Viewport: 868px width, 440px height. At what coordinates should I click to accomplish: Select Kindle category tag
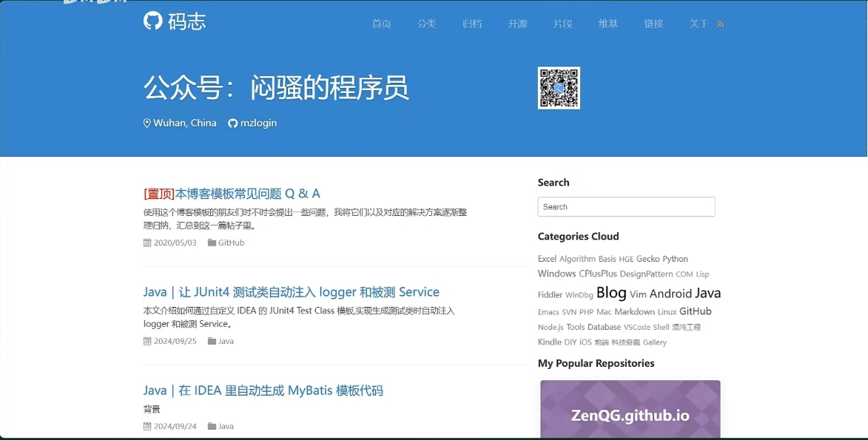click(550, 342)
